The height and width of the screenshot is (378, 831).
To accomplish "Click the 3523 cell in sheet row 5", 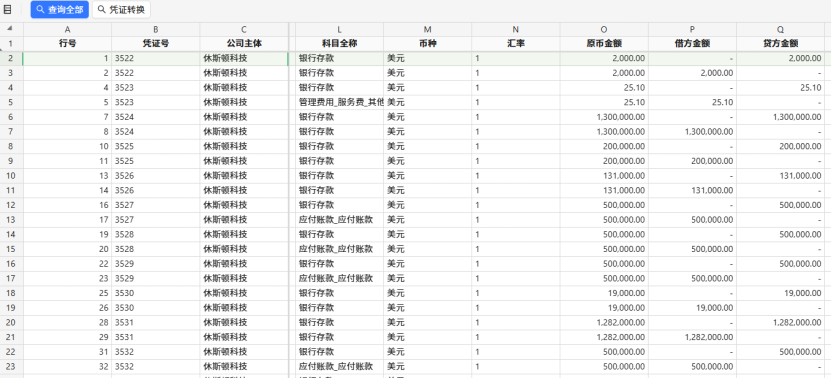I will (156, 102).
